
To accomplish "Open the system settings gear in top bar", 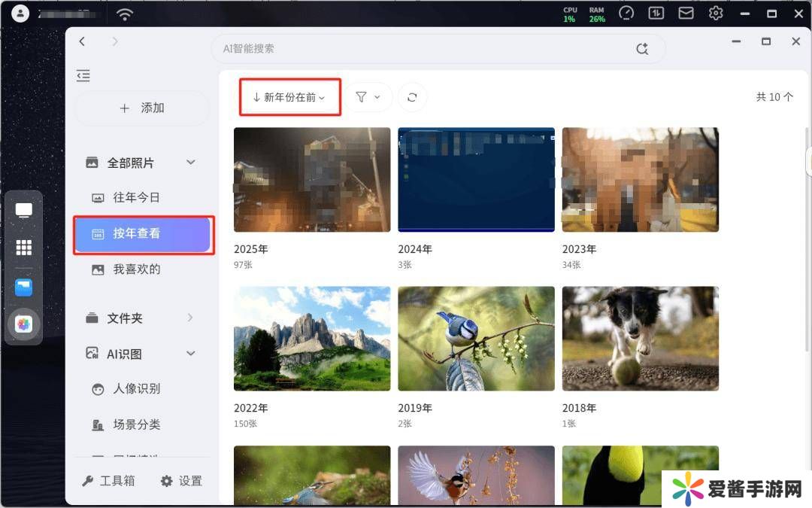I will 716,14.
